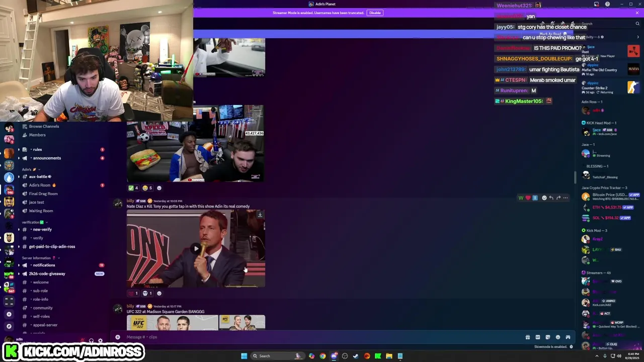Image resolution: width=644 pixels, height=362 pixels.
Task: Open the Kick app from the taskbar
Action: [x=378, y=356]
